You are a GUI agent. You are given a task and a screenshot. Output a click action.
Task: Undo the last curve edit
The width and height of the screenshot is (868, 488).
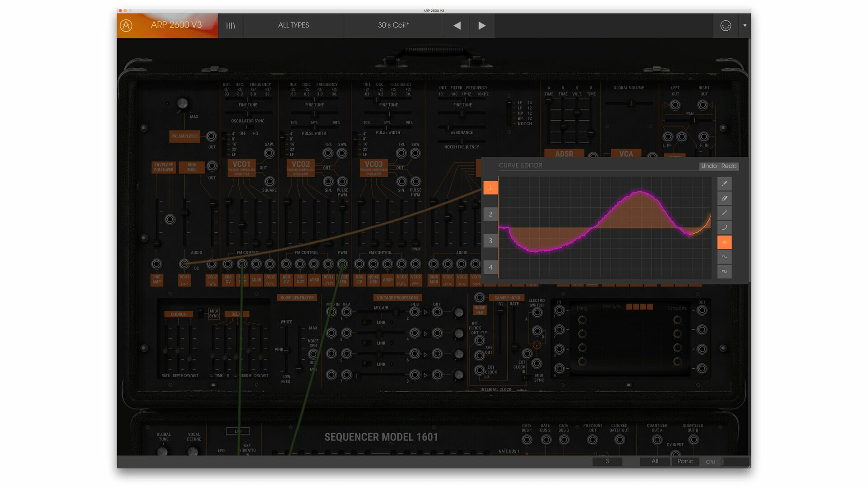[x=709, y=166]
